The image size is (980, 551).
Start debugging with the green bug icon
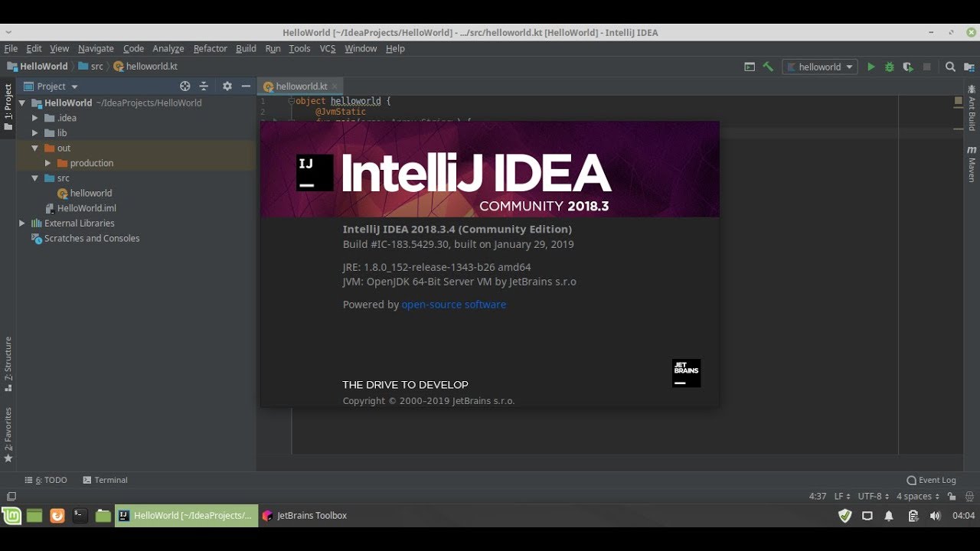889,67
